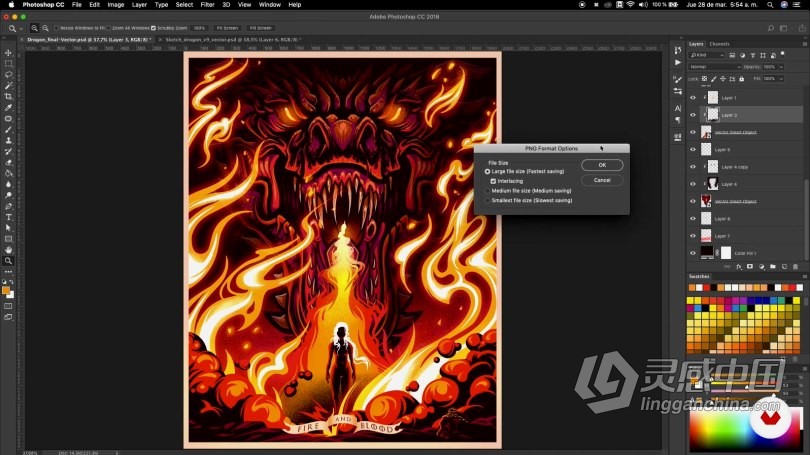Image resolution: width=810 pixels, height=455 pixels.
Task: Select the Layer 5 row
Action: pos(745,150)
